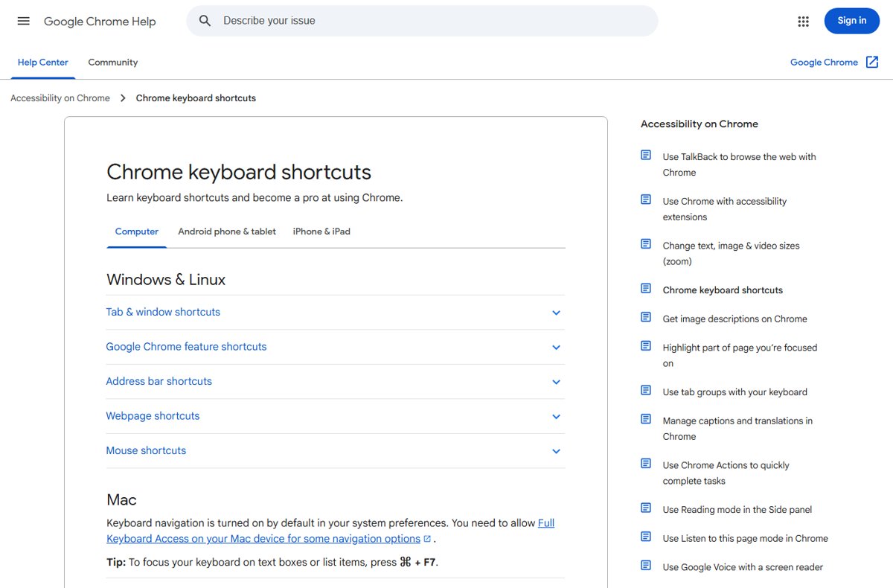Click article icon beside Use tab groups
Screen dimensions: 893x588
pos(646,391)
